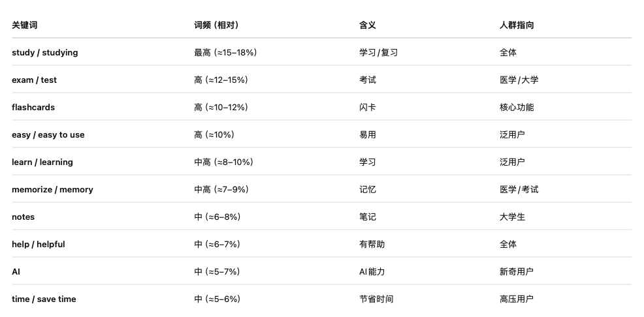Click the learn / learning keyword cell
The width and height of the screenshot is (644, 317).
click(42, 162)
